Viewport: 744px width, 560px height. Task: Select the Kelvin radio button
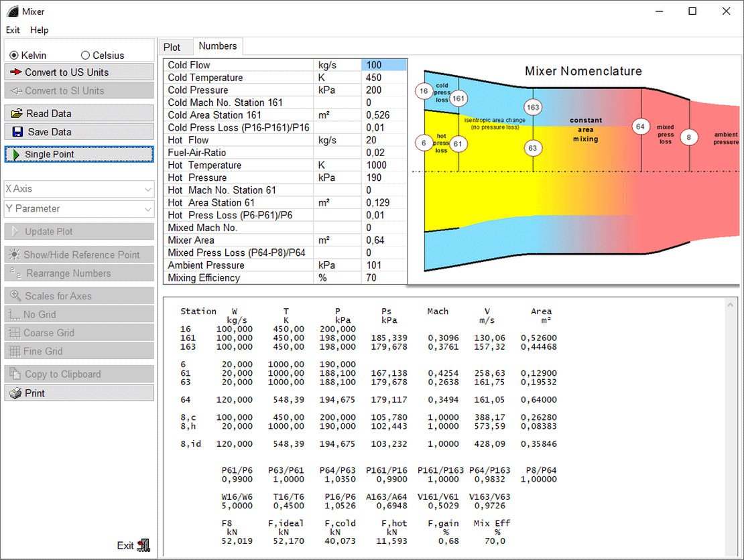pyautogui.click(x=14, y=56)
